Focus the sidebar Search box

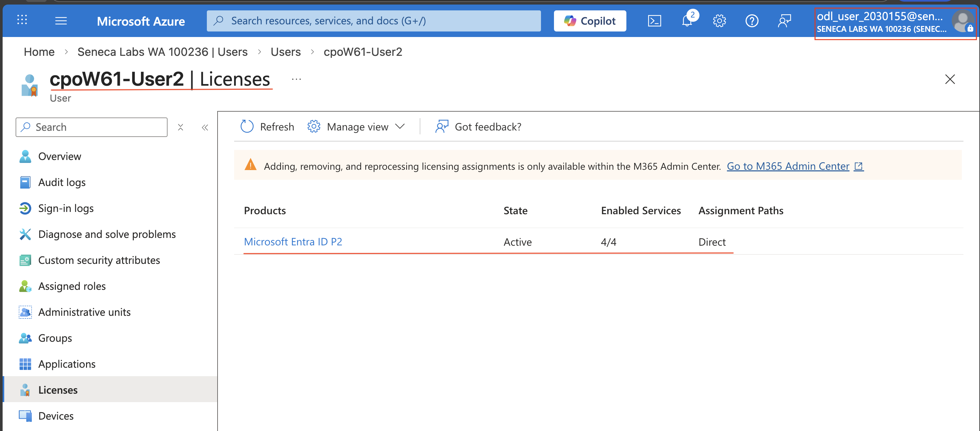tap(91, 127)
